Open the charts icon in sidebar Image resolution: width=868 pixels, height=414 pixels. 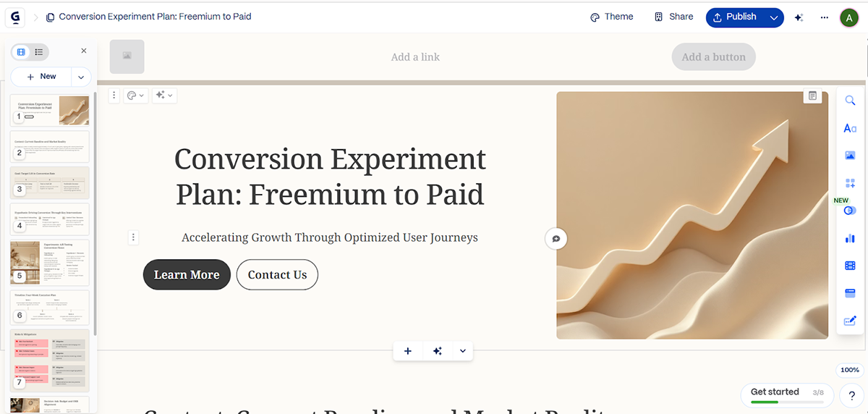click(850, 238)
